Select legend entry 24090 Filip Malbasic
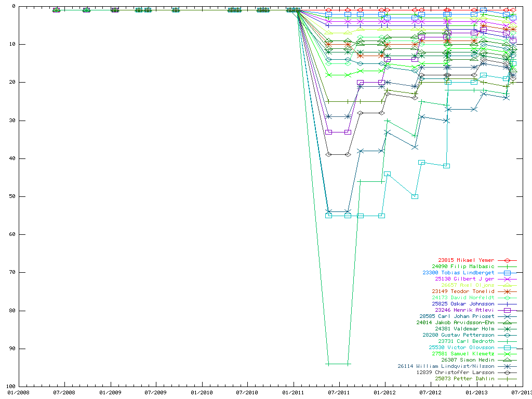 (x=460, y=267)
